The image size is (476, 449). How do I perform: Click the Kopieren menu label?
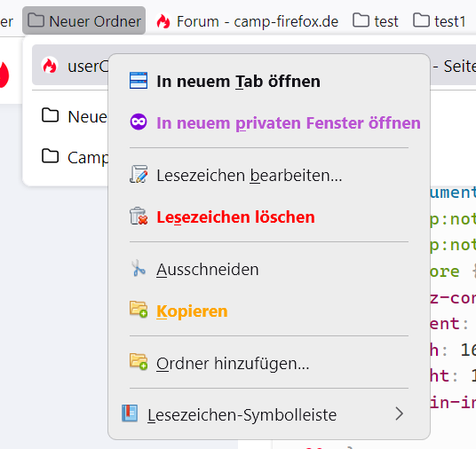point(192,311)
